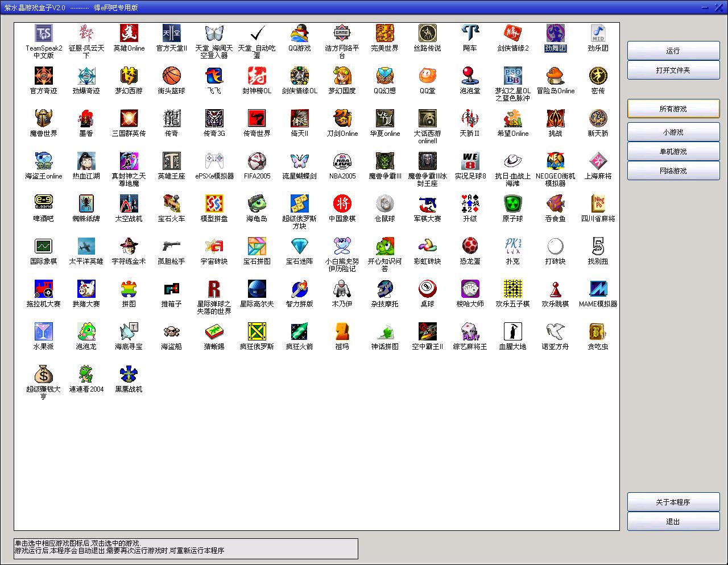The image size is (728, 565).
Task: Select the 上海麻将 icon
Action: point(598,161)
